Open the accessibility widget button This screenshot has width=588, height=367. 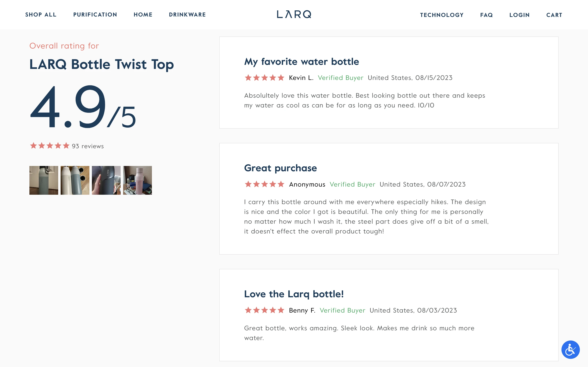(x=570, y=349)
